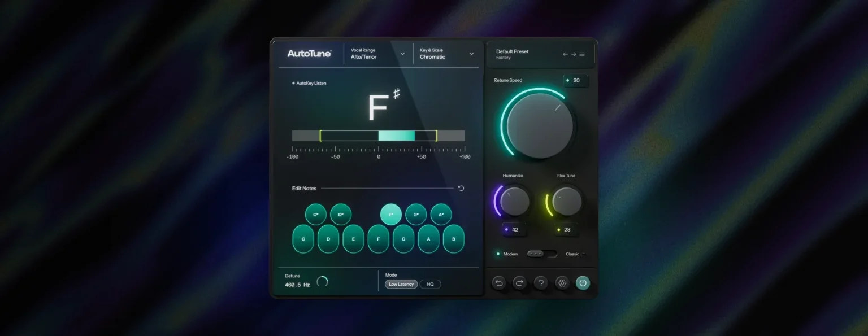Toggle the D# note key

pos(341,215)
